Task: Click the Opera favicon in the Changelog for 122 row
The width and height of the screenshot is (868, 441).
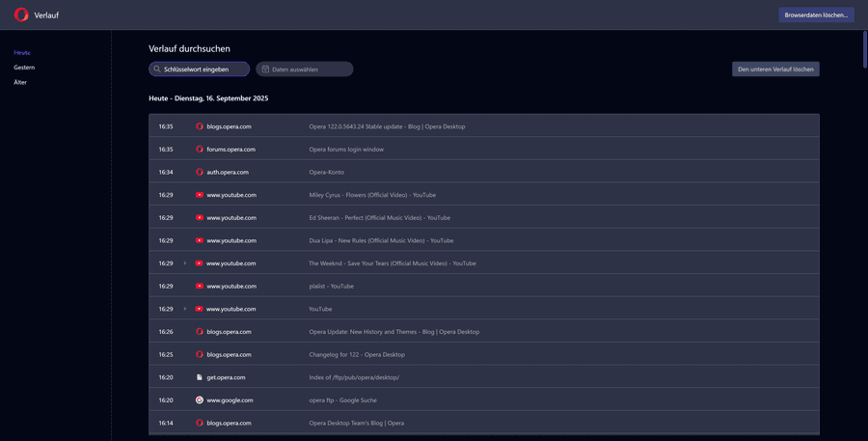Action: pos(200,354)
